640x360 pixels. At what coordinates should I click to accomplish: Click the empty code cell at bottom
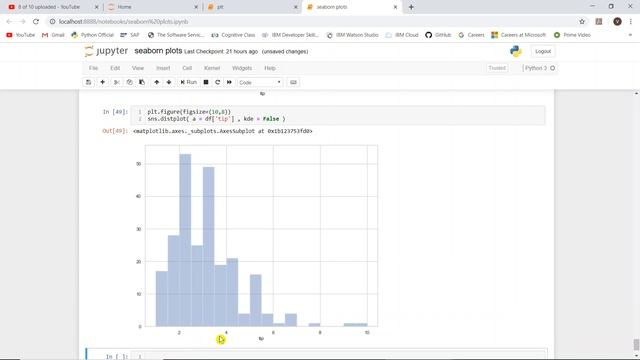pyautogui.click(x=338, y=356)
